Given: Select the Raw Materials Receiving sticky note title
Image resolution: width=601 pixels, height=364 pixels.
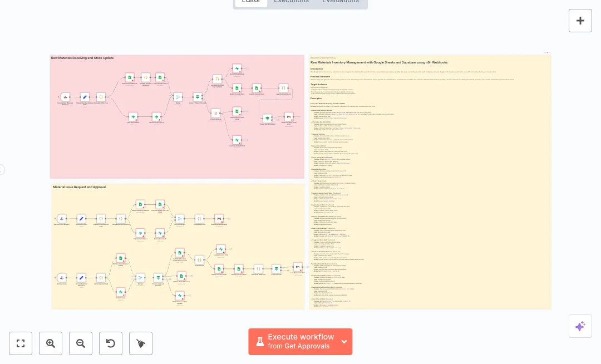Looking at the screenshot, I should pos(82,58).
